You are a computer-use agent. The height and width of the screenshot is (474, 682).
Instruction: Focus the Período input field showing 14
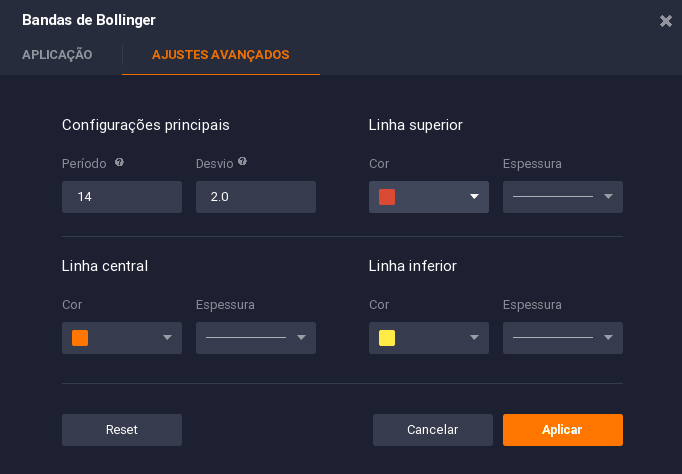[122, 197]
